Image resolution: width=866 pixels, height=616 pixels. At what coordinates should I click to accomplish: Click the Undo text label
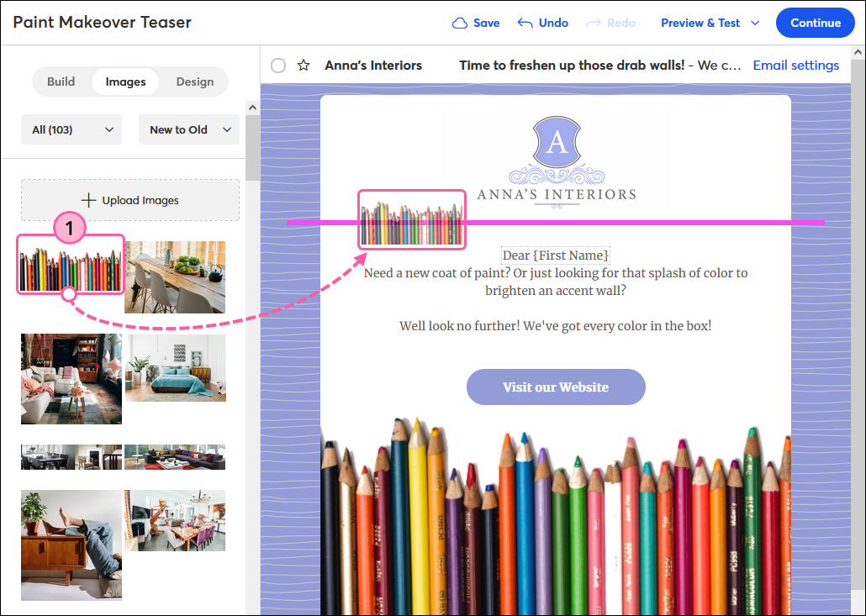[553, 24]
